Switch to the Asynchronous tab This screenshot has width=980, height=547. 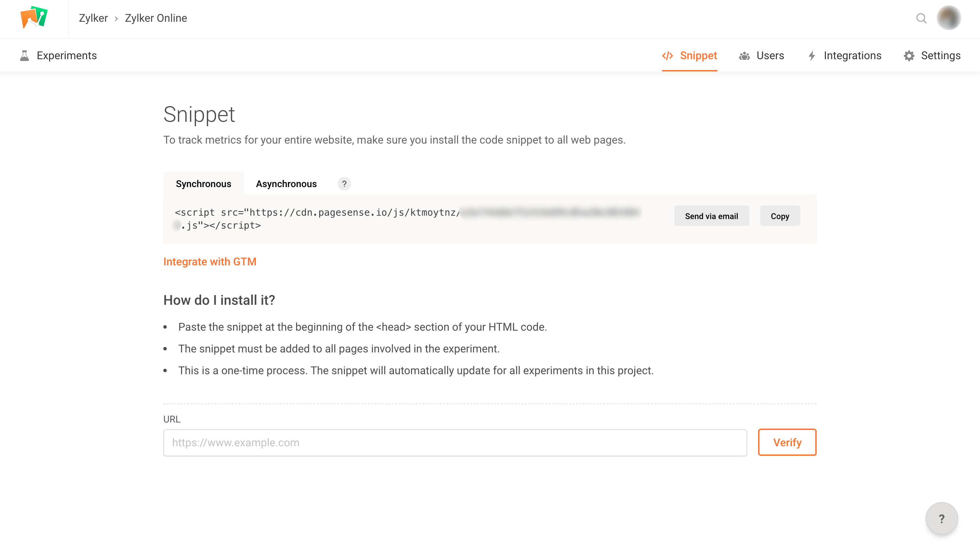click(286, 184)
